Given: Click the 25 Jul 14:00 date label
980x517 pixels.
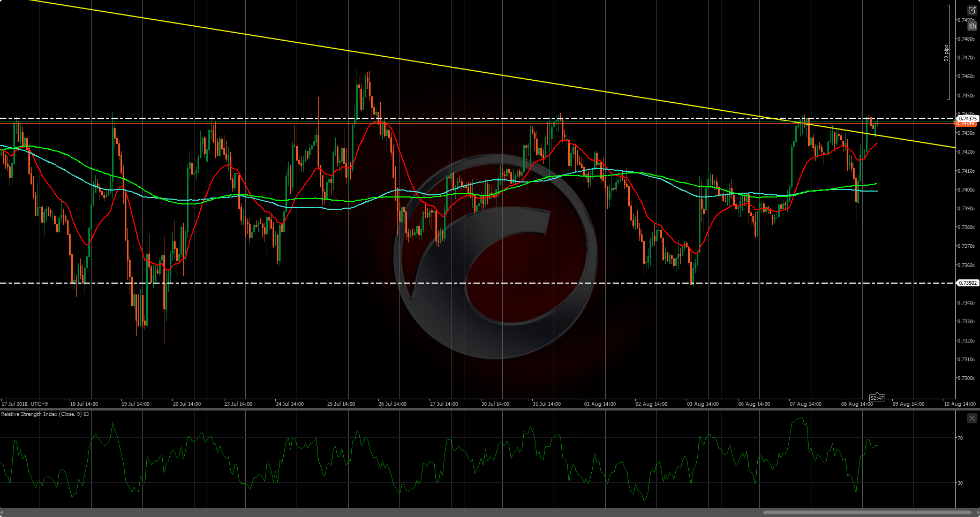Looking at the screenshot, I should click(x=341, y=404).
